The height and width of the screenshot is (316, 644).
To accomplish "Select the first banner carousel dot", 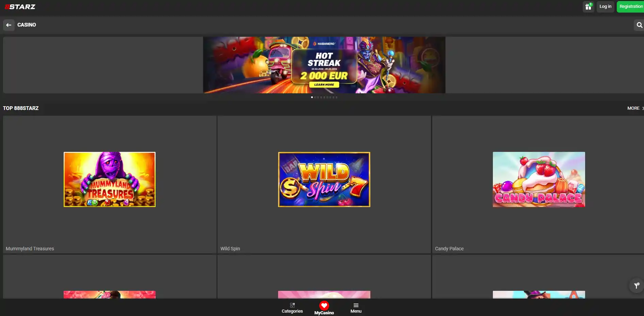I will pos(312,97).
